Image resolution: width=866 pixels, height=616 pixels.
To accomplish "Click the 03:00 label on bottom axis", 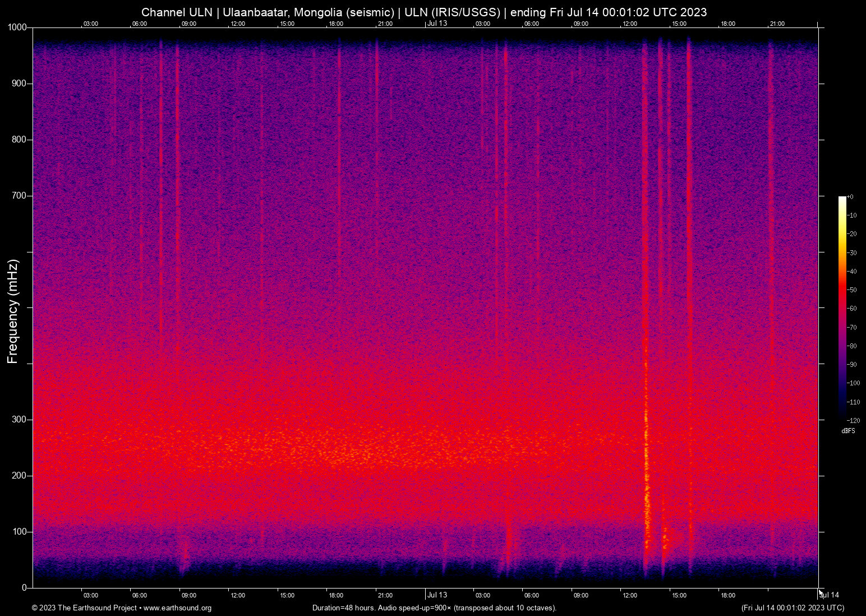I will (x=90, y=595).
